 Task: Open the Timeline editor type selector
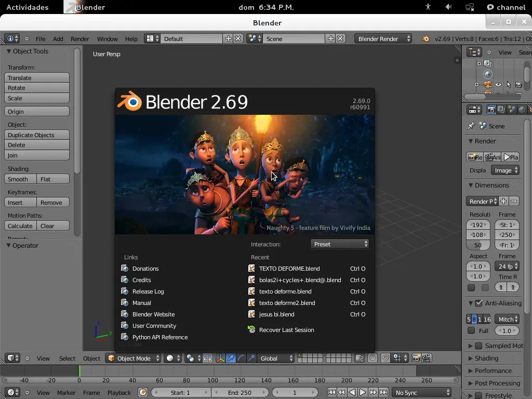pyautogui.click(x=12, y=393)
